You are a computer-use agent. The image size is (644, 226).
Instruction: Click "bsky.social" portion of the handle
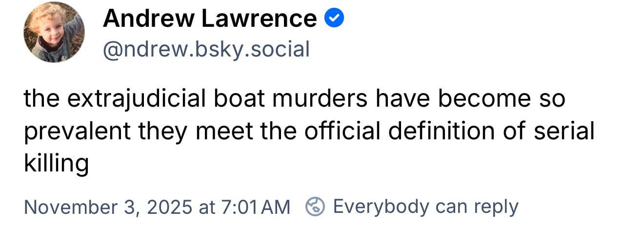pos(255,49)
